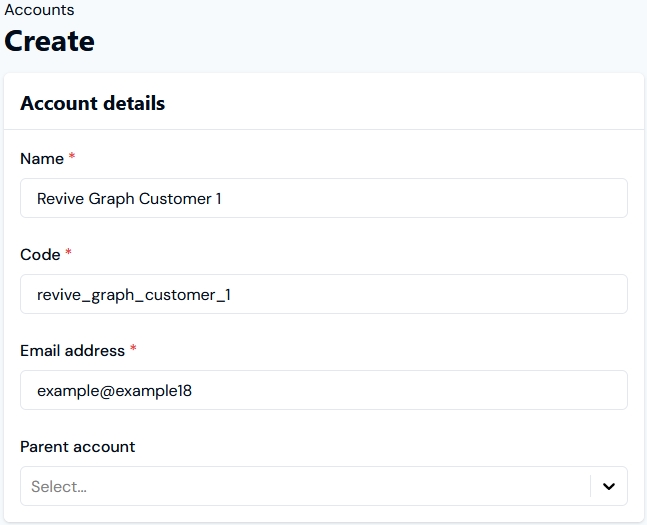Focus the Name field containing Revive Graph Customer 1
This screenshot has width=647, height=525.
[324, 198]
